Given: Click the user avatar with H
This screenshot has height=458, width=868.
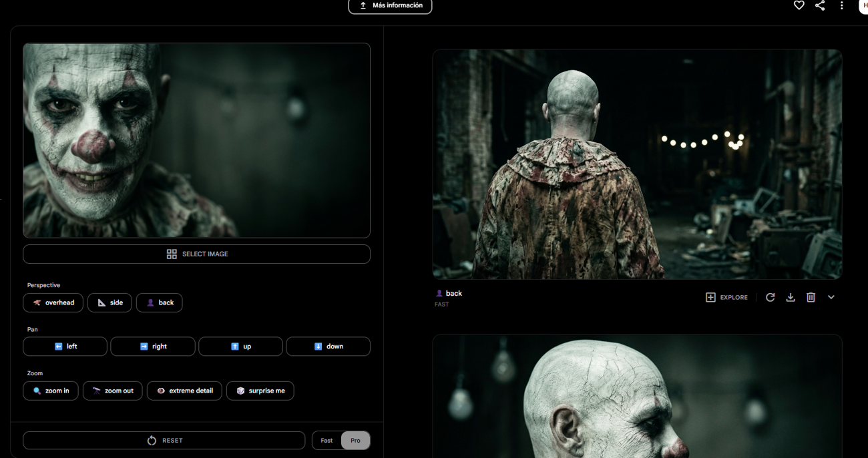Looking at the screenshot, I should pyautogui.click(x=863, y=5).
